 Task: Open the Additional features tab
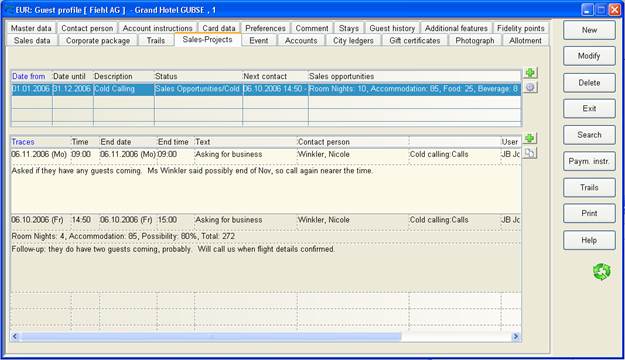point(456,28)
